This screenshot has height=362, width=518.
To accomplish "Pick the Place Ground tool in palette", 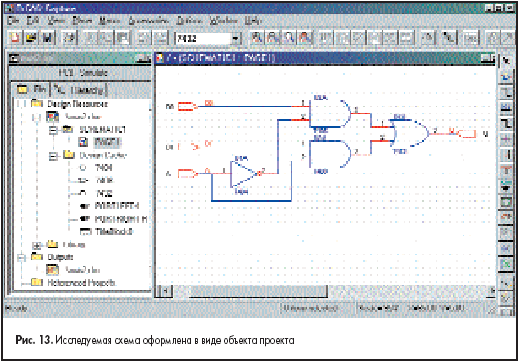I will [506, 186].
